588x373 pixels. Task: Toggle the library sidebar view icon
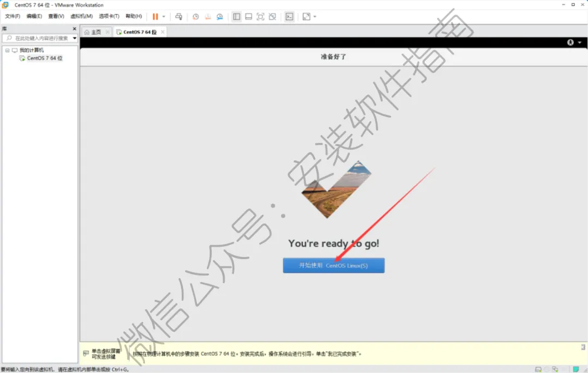(x=237, y=16)
